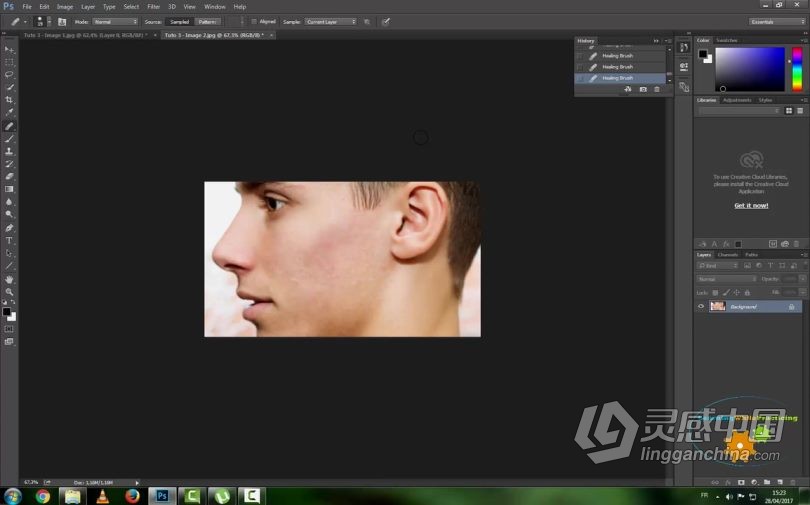This screenshot has height=505, width=810.
Task: Select the highlighted Healing Brush history state
Action: click(620, 78)
